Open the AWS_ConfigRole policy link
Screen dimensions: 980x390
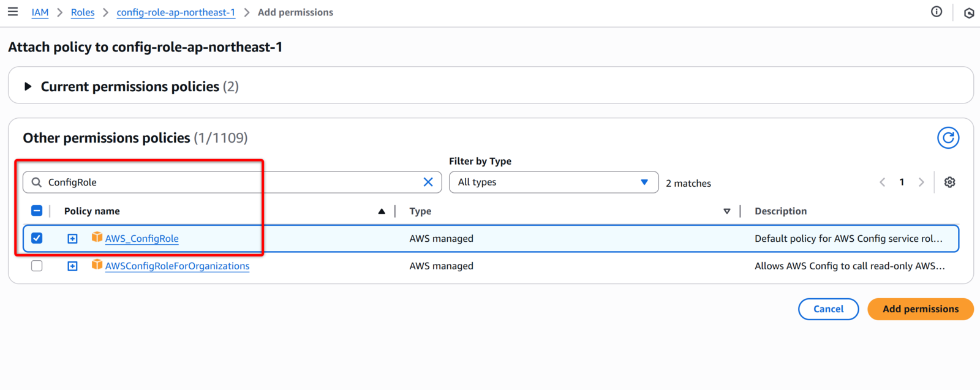point(142,238)
